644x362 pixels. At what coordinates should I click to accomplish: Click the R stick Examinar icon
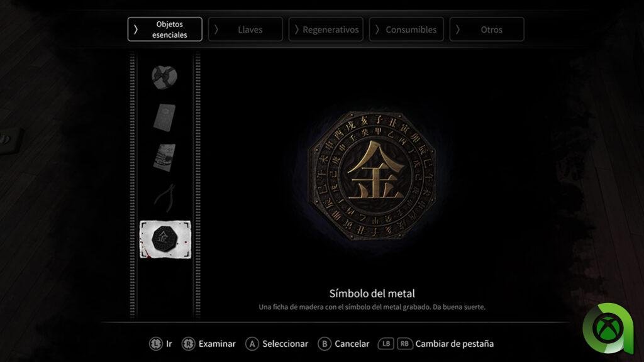tap(189, 344)
